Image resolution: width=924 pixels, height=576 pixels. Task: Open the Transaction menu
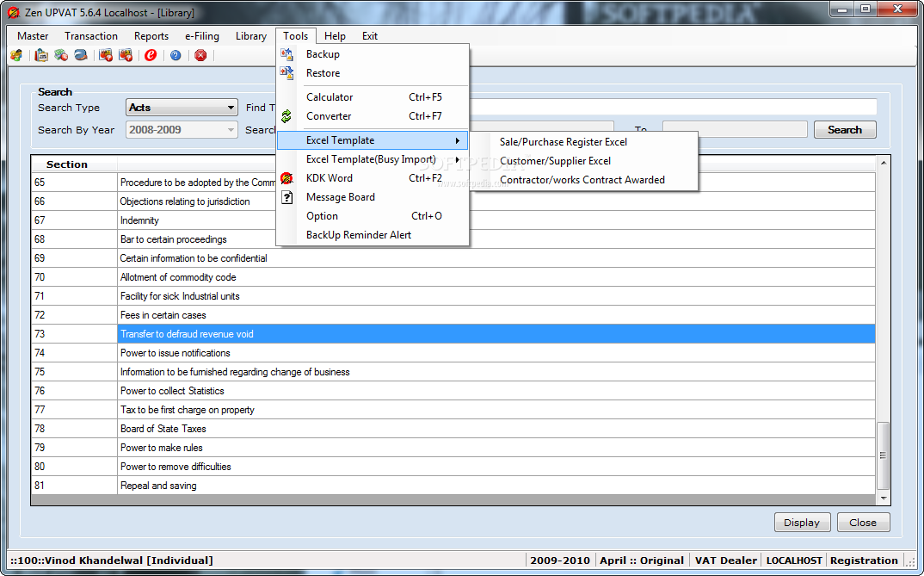[91, 36]
